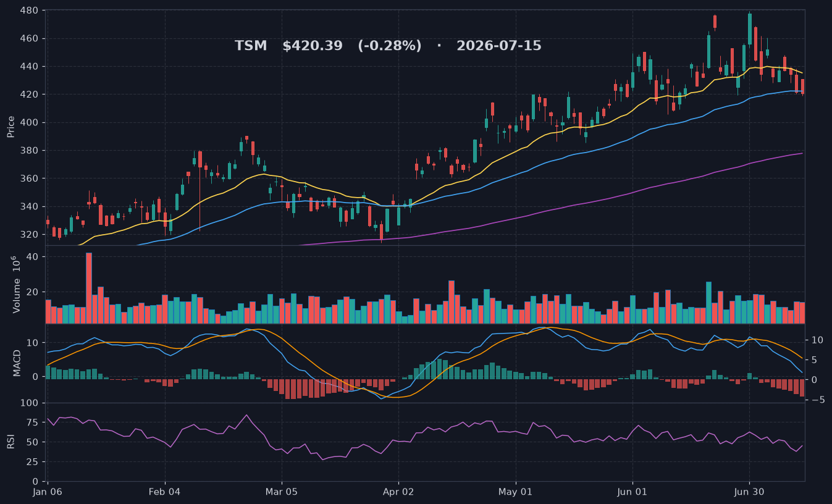The image size is (832, 504).
Task: Click the Jun 01 date tick label
Action: [x=632, y=492]
